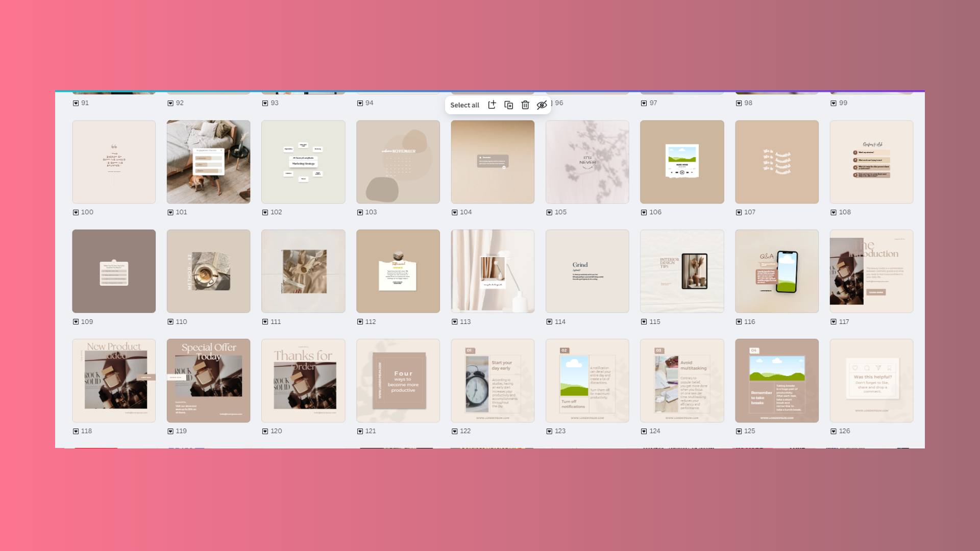Open page 101 bedroom photo thumbnail
This screenshot has width=980, height=551.
click(x=208, y=162)
